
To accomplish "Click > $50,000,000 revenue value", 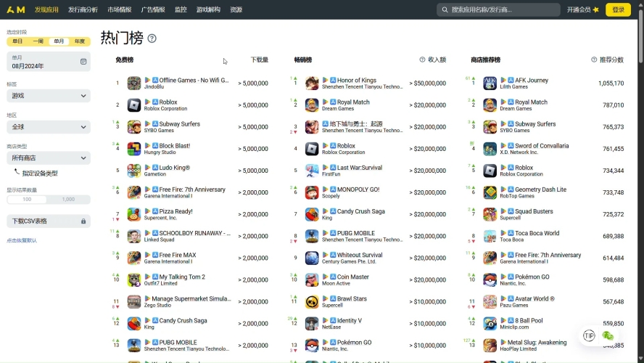I will (x=428, y=83).
